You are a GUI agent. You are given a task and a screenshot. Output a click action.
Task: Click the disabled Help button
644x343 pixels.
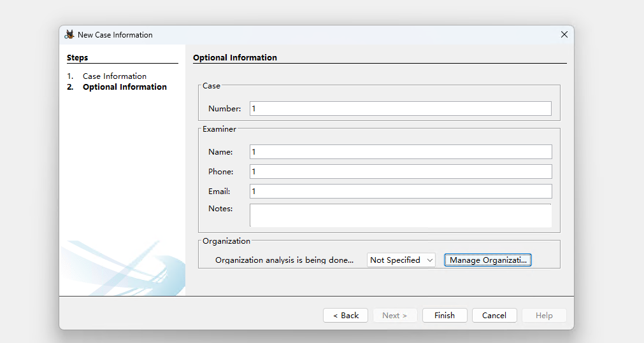click(x=544, y=316)
